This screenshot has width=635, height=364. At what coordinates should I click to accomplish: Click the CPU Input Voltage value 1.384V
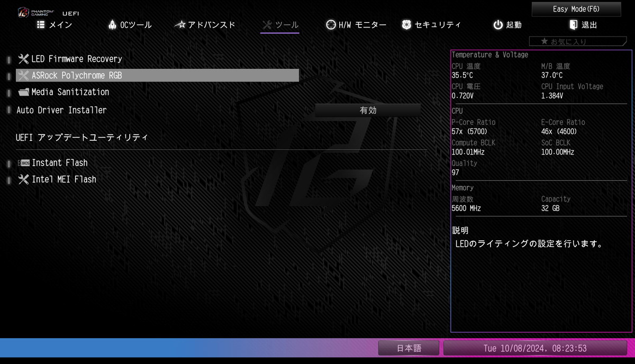tap(552, 96)
